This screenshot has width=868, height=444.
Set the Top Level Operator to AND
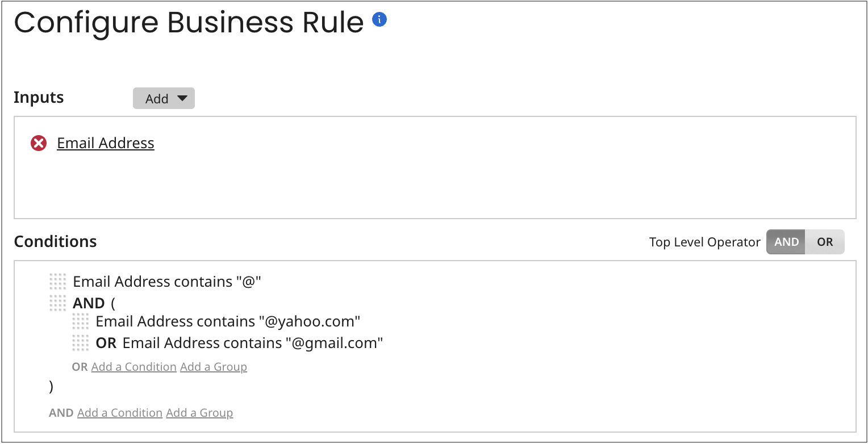click(786, 242)
